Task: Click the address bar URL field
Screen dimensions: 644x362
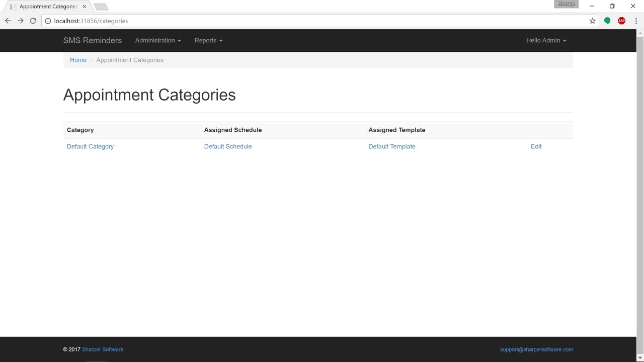Action: pos(302,21)
